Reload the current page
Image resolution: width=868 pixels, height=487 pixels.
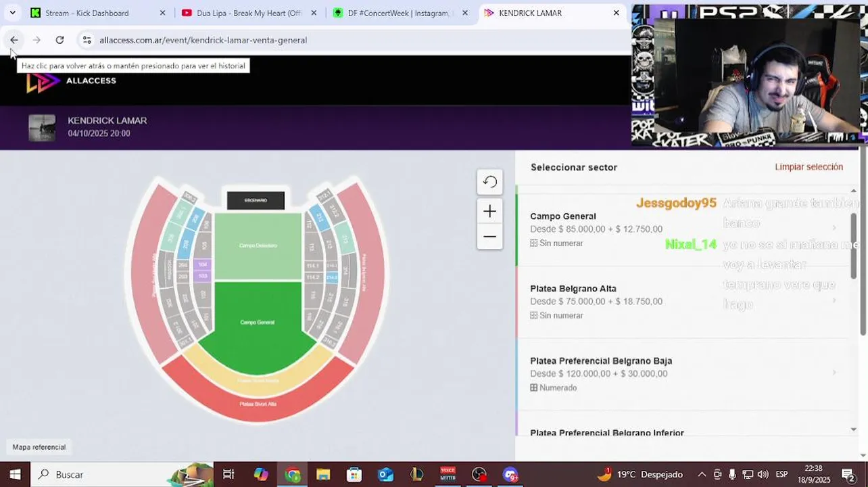(x=59, y=40)
